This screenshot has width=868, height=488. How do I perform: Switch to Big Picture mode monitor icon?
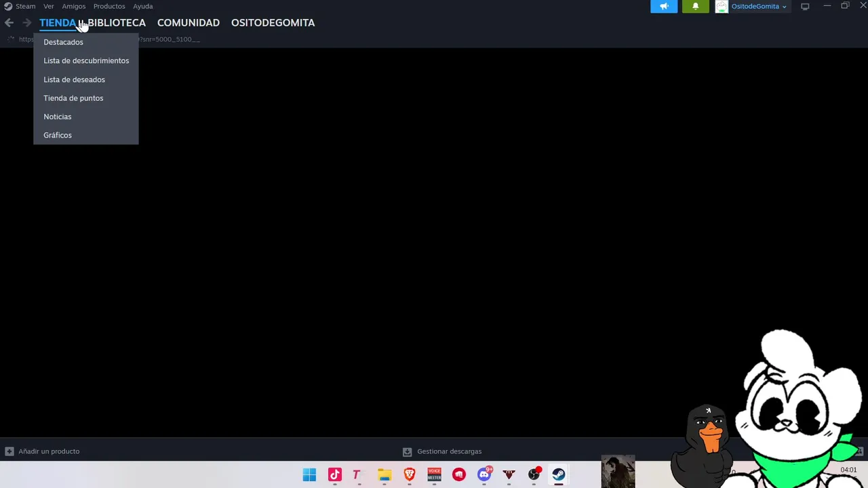[805, 6]
